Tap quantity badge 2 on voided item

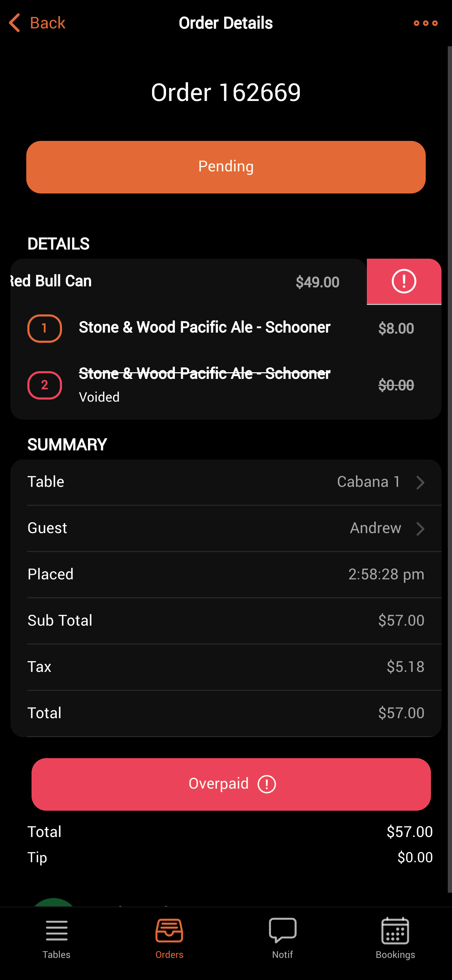(x=44, y=385)
